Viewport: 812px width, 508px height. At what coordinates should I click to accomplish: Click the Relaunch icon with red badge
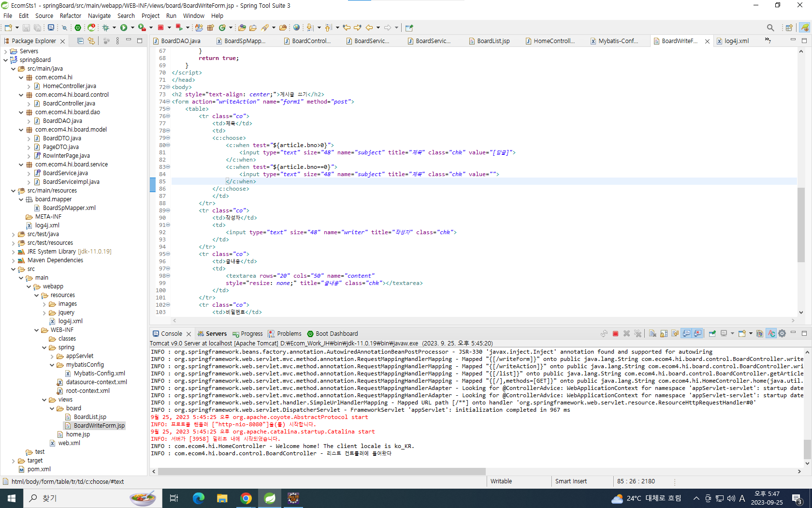point(91,28)
